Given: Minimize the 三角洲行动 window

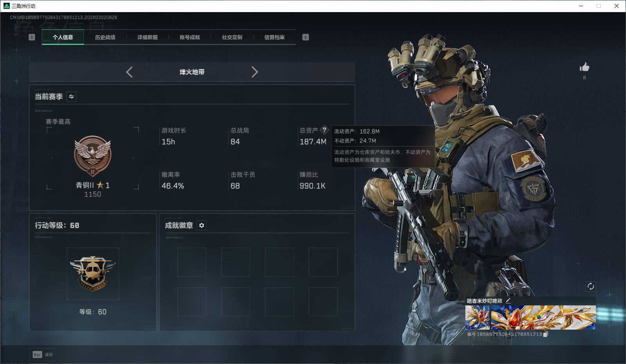Looking at the screenshot, I should [x=581, y=6].
